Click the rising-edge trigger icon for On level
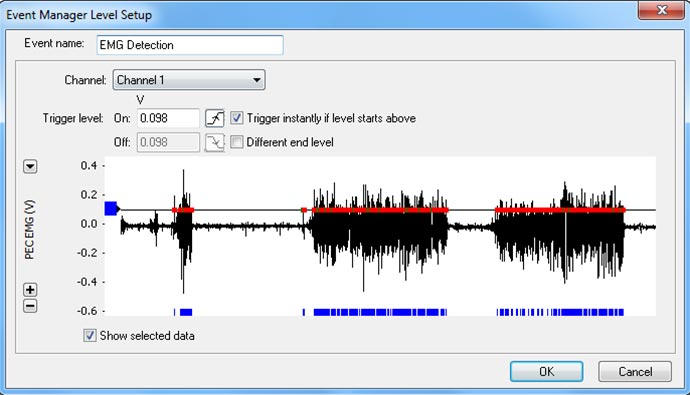The image size is (690, 395). [x=215, y=118]
